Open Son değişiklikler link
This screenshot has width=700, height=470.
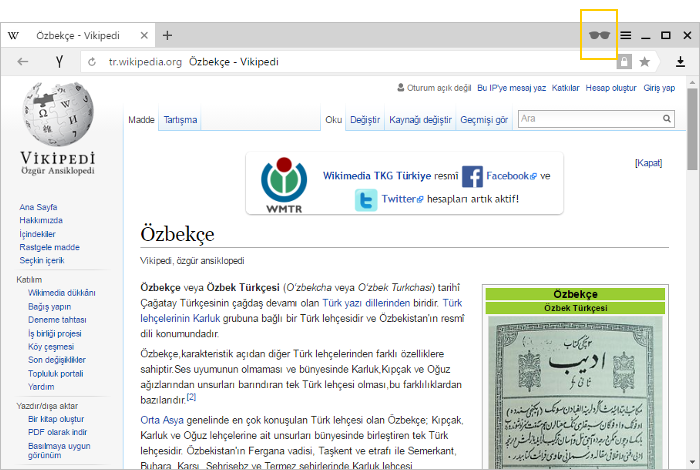click(x=57, y=360)
